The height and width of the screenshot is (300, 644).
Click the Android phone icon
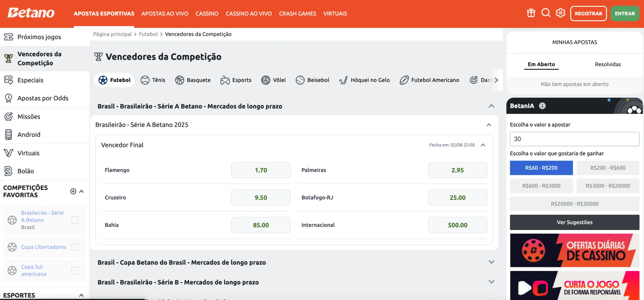pos(9,135)
